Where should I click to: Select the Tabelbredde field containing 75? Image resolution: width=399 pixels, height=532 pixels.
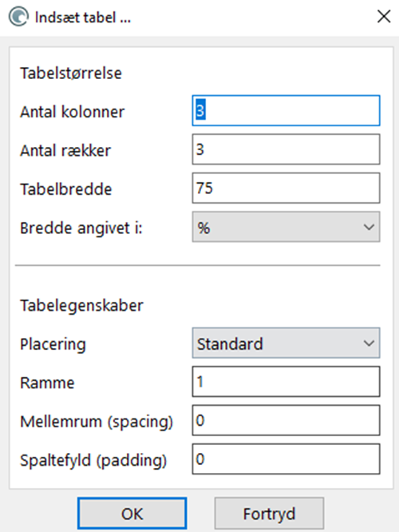tap(286, 188)
